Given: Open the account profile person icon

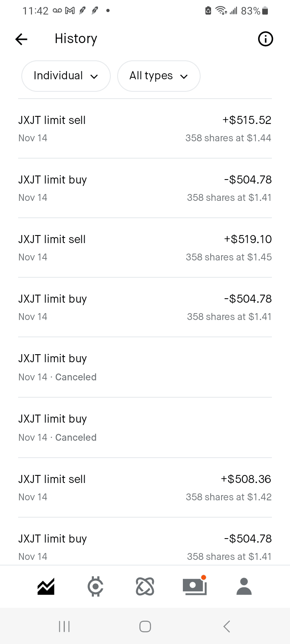Looking at the screenshot, I should click(x=244, y=586).
